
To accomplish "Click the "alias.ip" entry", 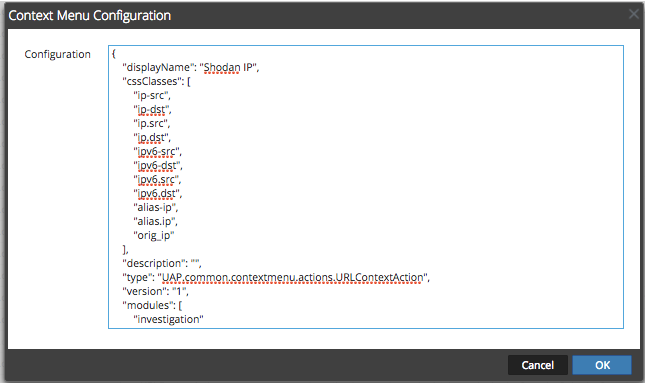I will (155, 221).
